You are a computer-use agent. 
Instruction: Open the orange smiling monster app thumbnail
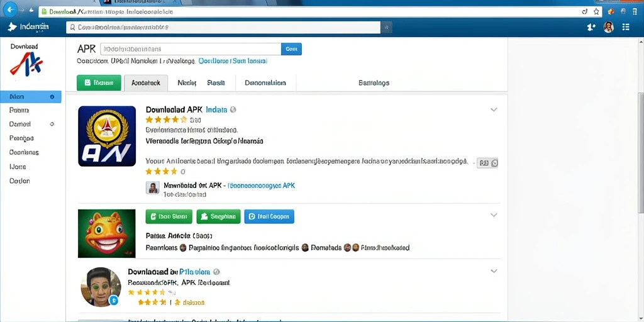[x=107, y=233]
